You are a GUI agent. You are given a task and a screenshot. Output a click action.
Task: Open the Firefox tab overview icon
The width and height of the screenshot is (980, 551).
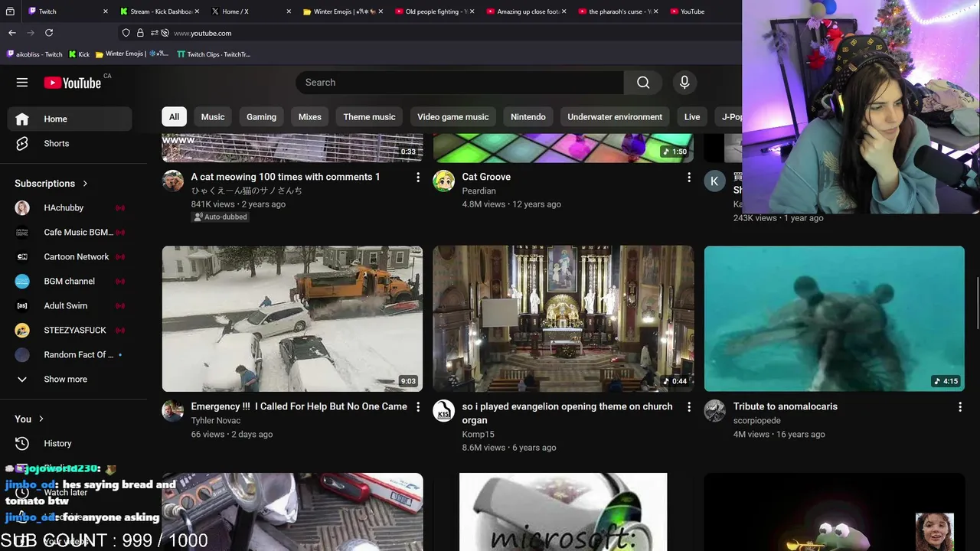point(10,11)
